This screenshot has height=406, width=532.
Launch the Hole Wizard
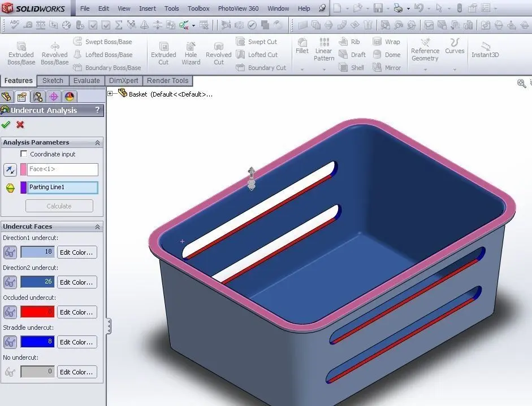tap(191, 53)
